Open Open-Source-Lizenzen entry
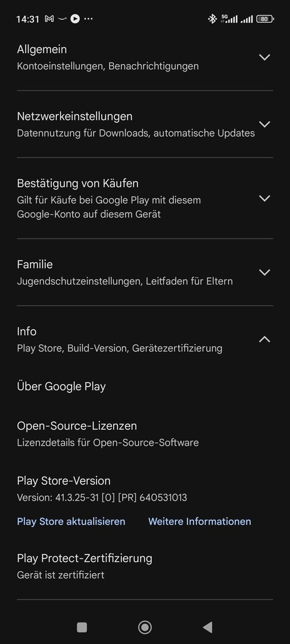The image size is (290, 644). coord(145,434)
